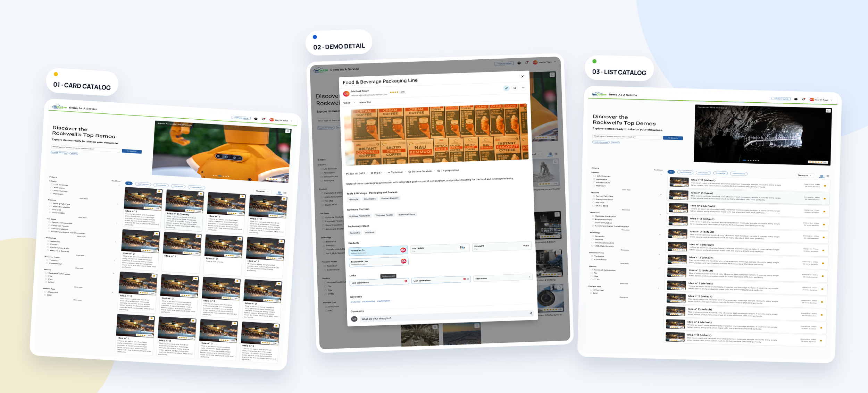The width and height of the screenshot is (868, 393).
Task: Check Rockwell Automation vendor in Card Catalog
Action: pos(46,273)
